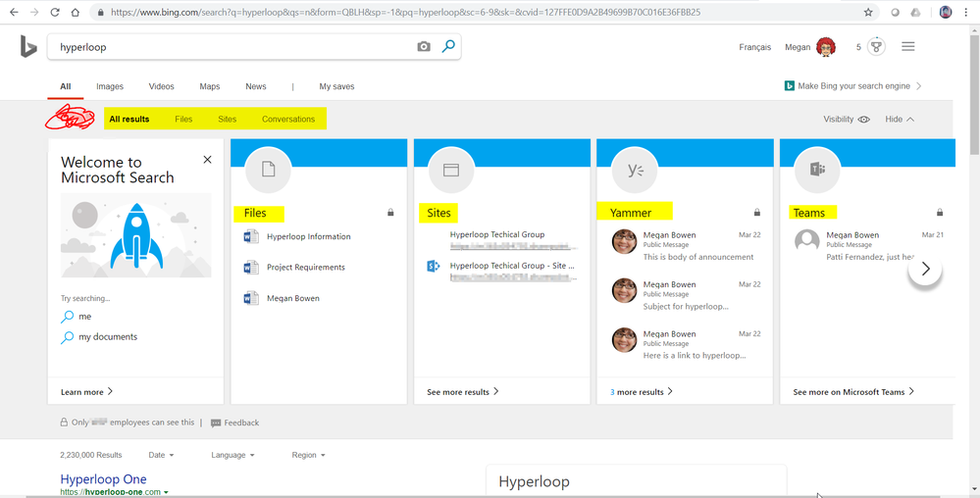The height and width of the screenshot is (498, 980).
Task: Click the browser address bar URL
Action: point(405,12)
